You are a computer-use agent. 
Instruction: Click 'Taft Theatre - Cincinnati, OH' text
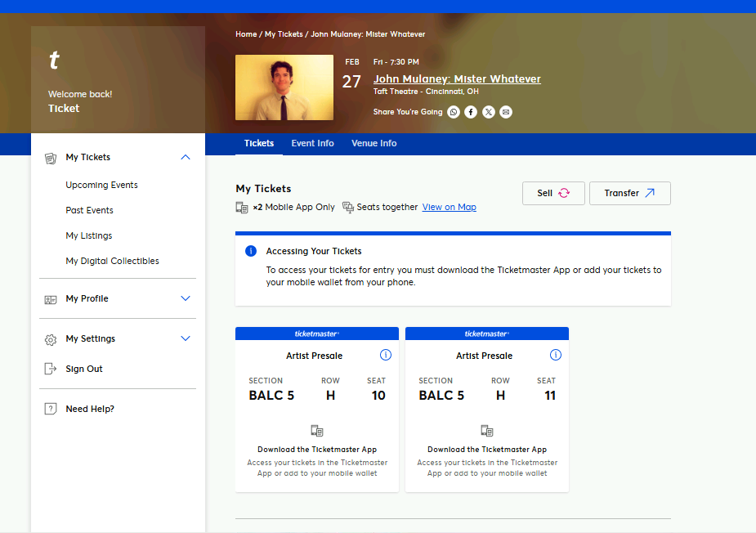point(426,92)
